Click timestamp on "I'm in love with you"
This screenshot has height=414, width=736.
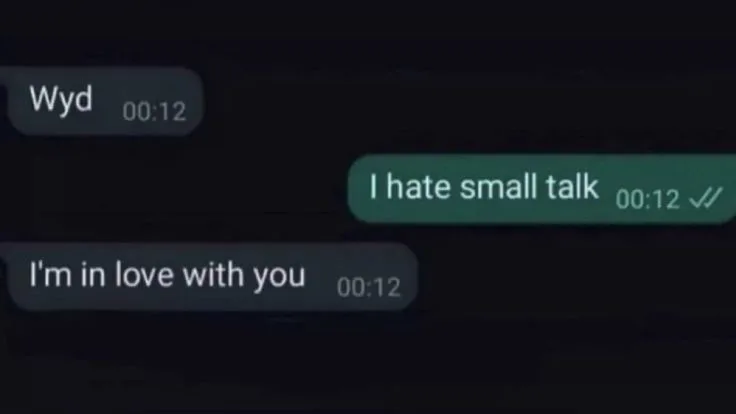point(369,287)
